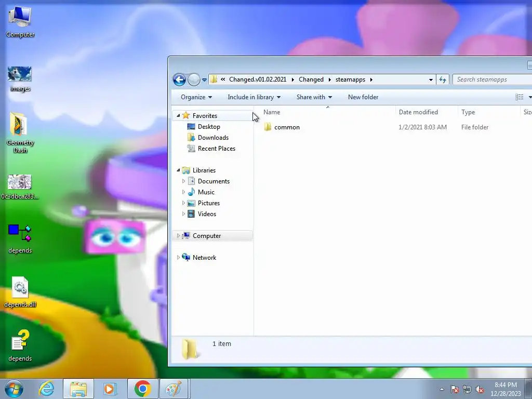Expand the Videos library node

coord(183,214)
